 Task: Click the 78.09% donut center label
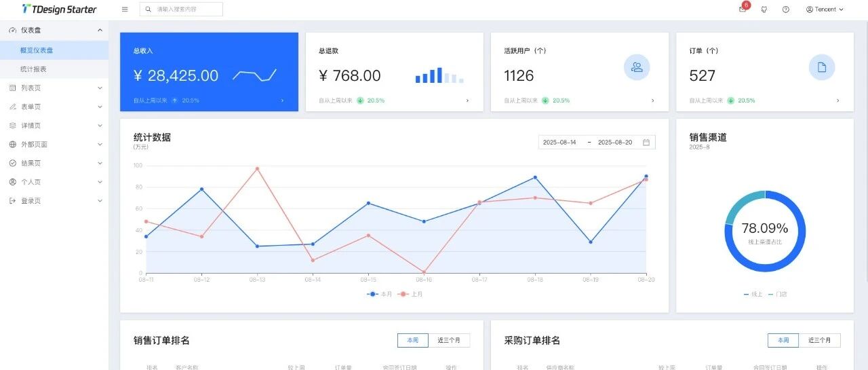pyautogui.click(x=765, y=228)
